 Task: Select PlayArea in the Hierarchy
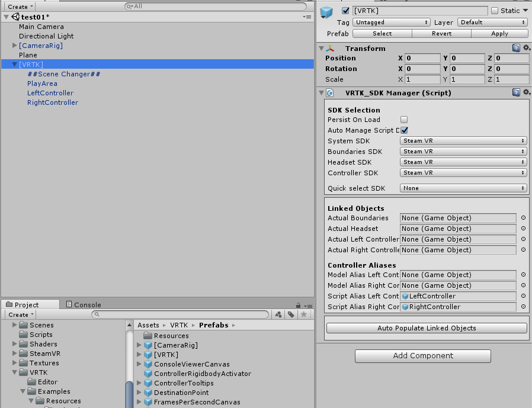pyautogui.click(x=42, y=83)
